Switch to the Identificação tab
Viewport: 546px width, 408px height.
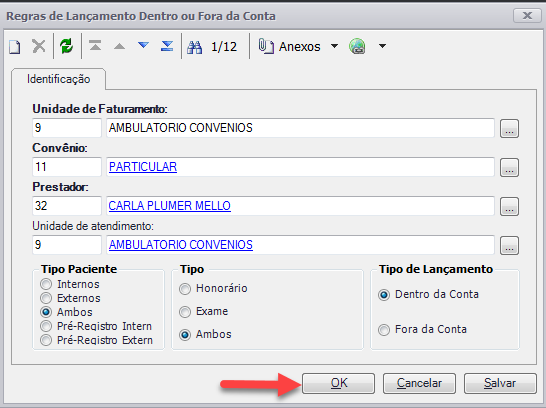tap(58, 79)
